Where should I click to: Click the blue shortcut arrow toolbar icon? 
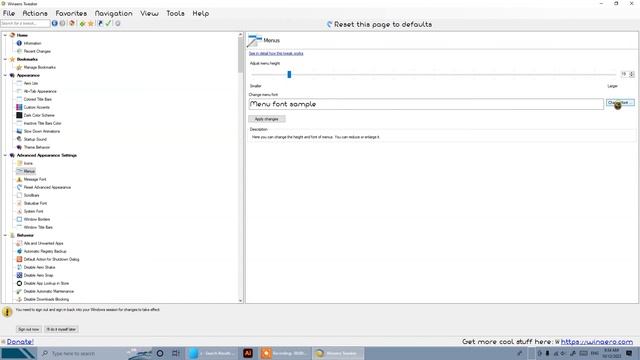tap(100, 24)
